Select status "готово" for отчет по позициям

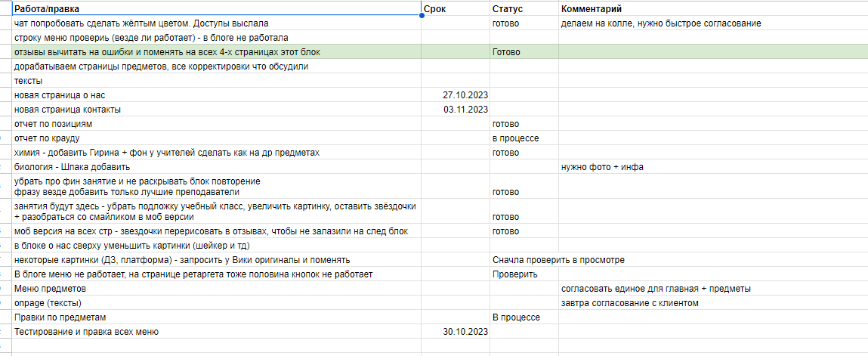[x=524, y=123]
